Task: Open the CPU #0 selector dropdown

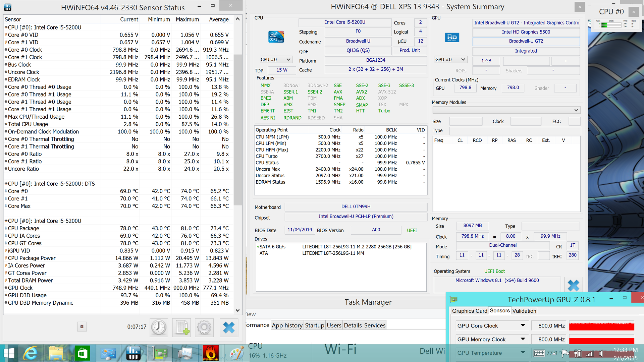Action: [276, 59]
